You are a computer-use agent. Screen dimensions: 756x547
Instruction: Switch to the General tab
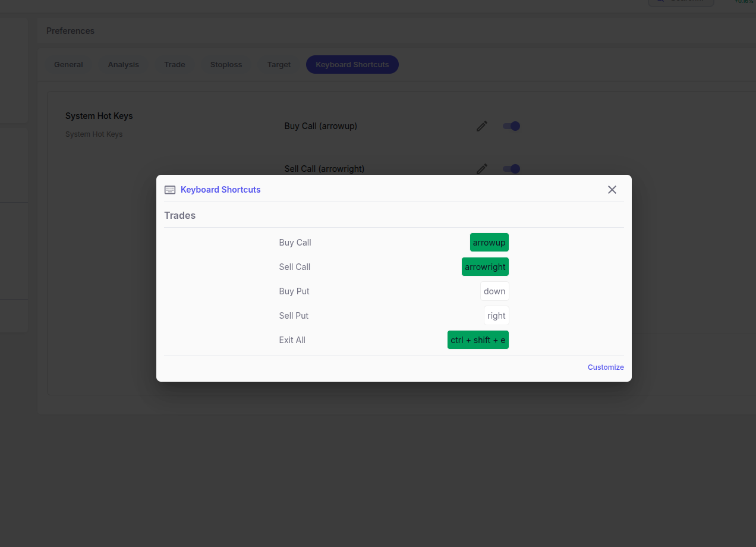click(x=68, y=65)
